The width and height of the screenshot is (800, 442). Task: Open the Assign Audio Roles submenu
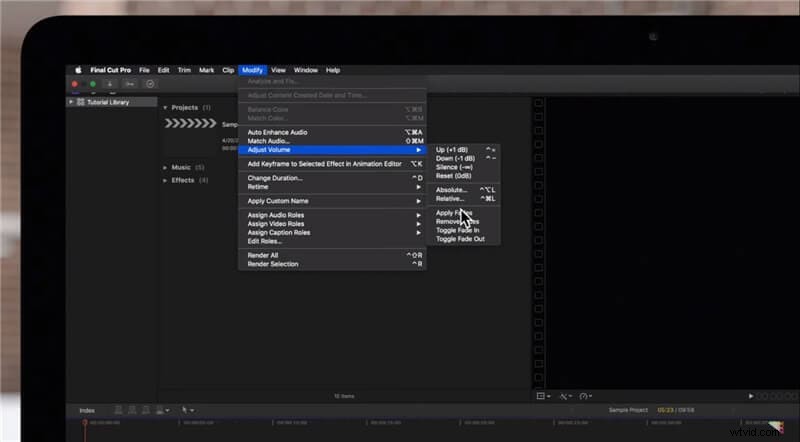tap(332, 215)
